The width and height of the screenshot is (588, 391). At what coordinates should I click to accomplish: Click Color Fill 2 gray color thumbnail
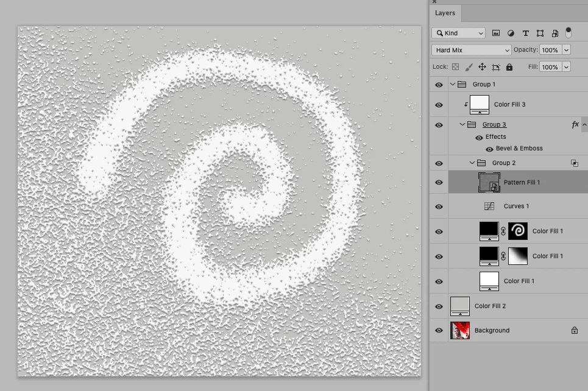tap(460, 306)
